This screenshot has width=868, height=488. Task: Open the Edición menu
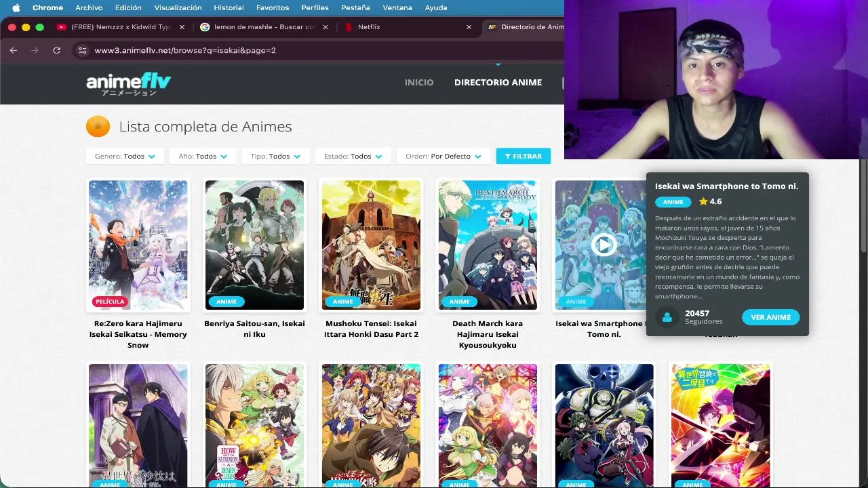pos(128,7)
